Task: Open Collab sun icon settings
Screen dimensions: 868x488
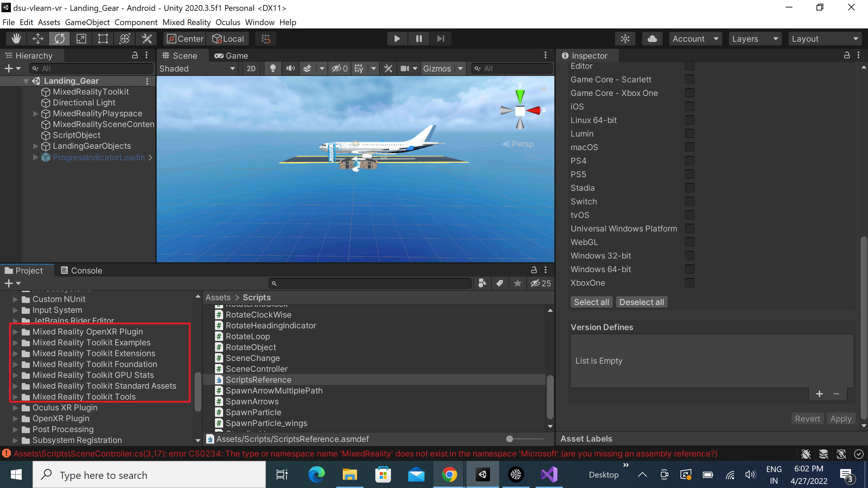Action: (625, 39)
